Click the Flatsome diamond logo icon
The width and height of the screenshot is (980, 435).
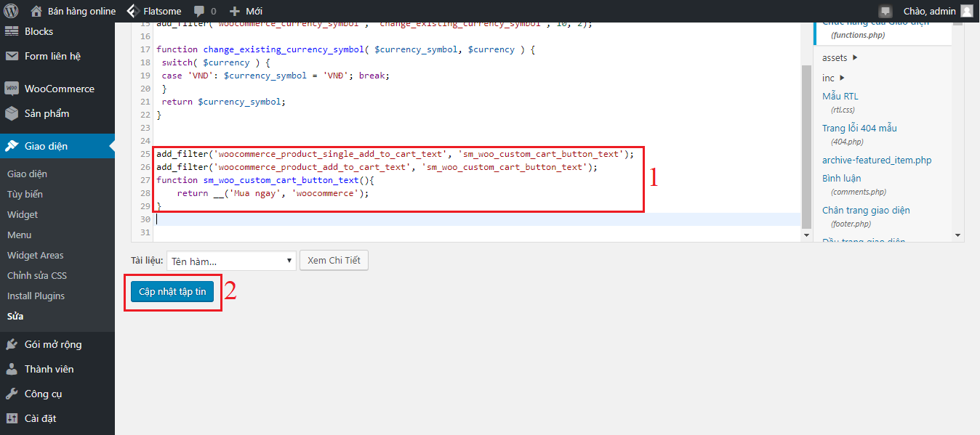(132, 11)
